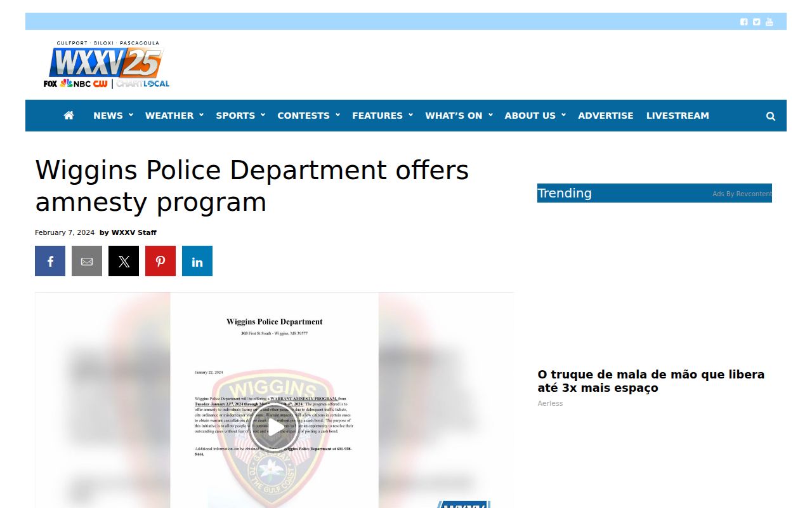
Task: Click the WXXV 25 logo
Action: (107, 65)
